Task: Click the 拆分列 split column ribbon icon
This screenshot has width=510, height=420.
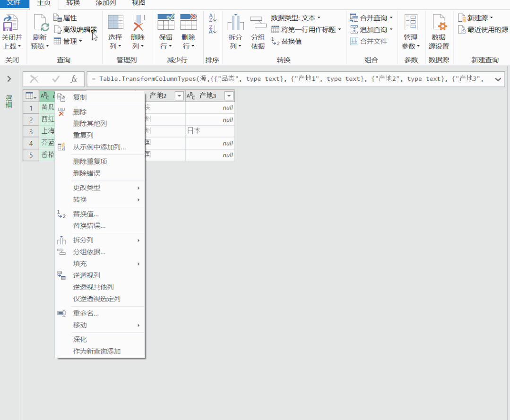Action: (235, 22)
